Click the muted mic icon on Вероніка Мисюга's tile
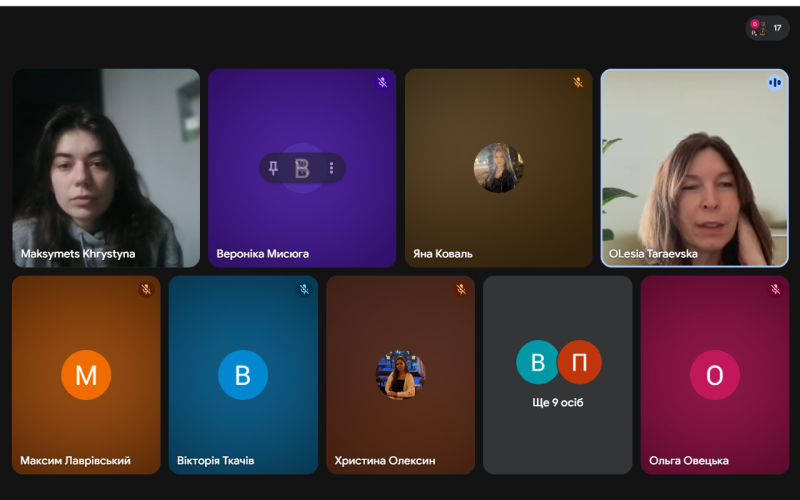 (x=382, y=83)
